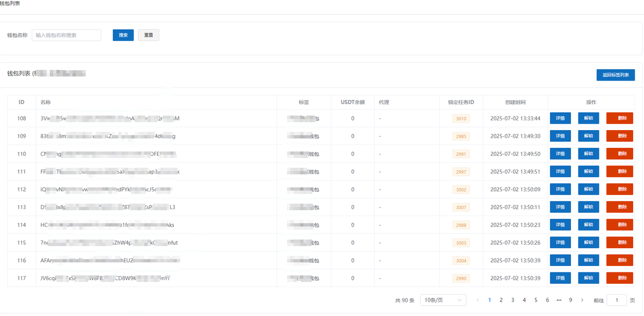Click the pagination ellipsis to skip pages
This screenshot has height=316, width=644.
[559, 300]
